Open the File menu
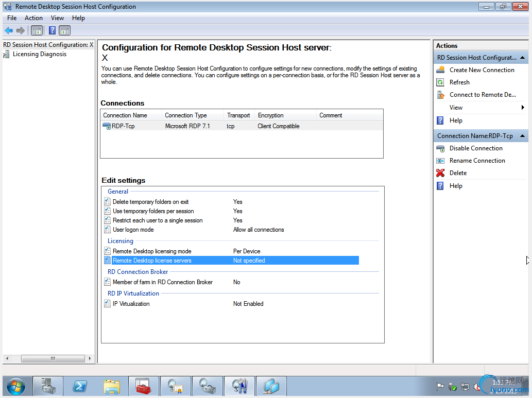Image resolution: width=532 pixels, height=398 pixels. coord(12,18)
